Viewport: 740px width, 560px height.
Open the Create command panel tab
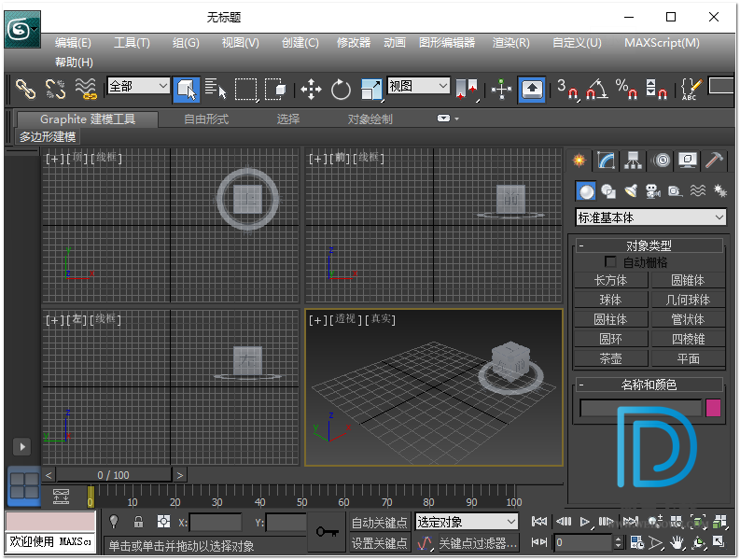[x=579, y=161]
